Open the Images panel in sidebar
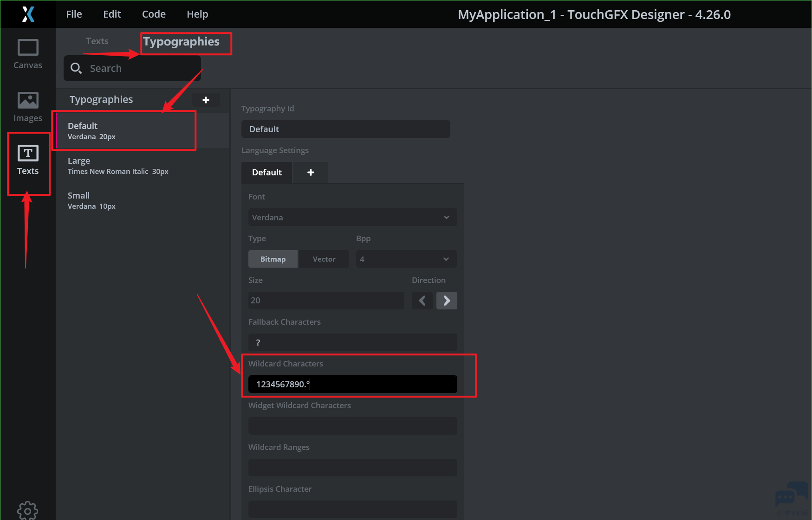The width and height of the screenshot is (812, 520). click(28, 107)
